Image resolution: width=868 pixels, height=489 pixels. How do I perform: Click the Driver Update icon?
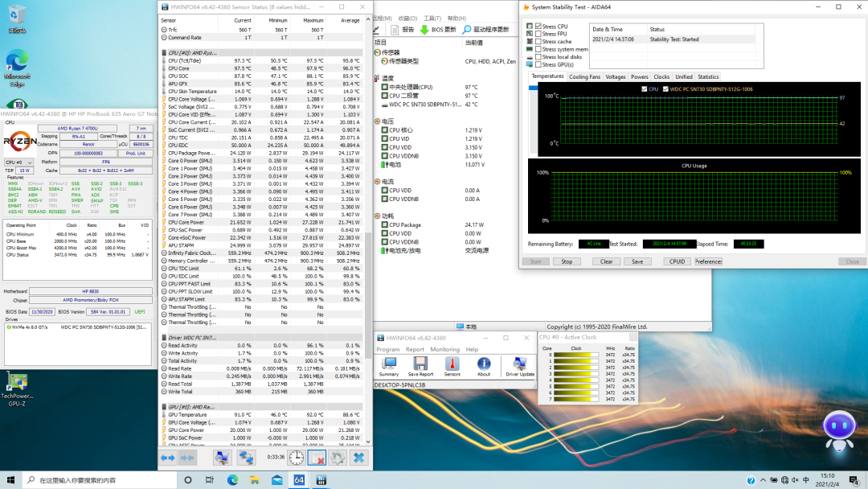[x=520, y=366]
